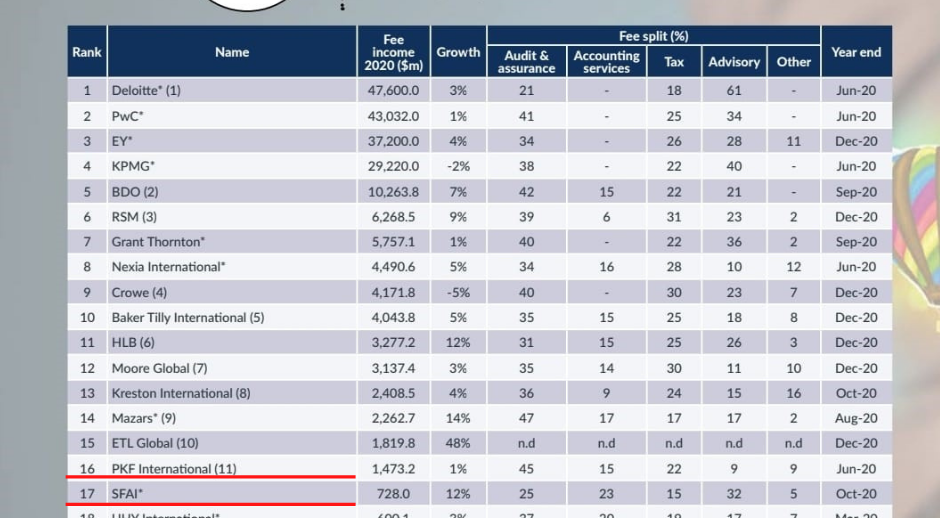This screenshot has height=518, width=940.
Task: Click the Audit & assurance header
Action: (x=526, y=61)
